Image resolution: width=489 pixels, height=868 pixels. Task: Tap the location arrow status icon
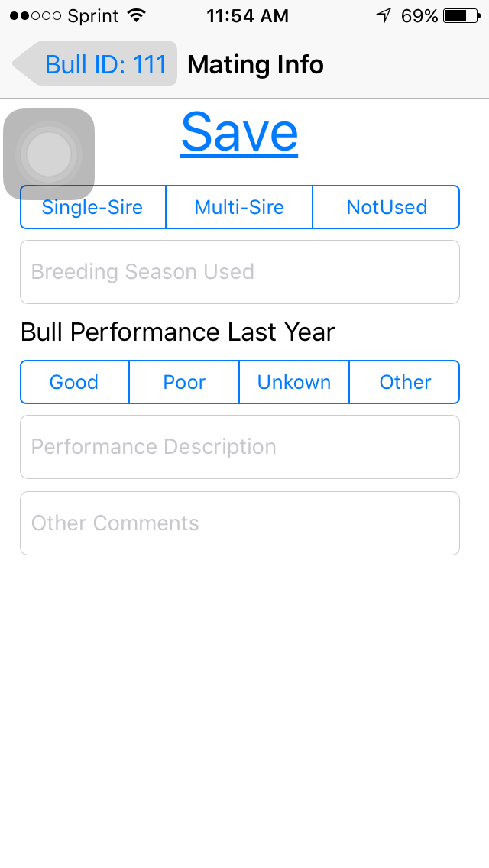click(x=384, y=16)
